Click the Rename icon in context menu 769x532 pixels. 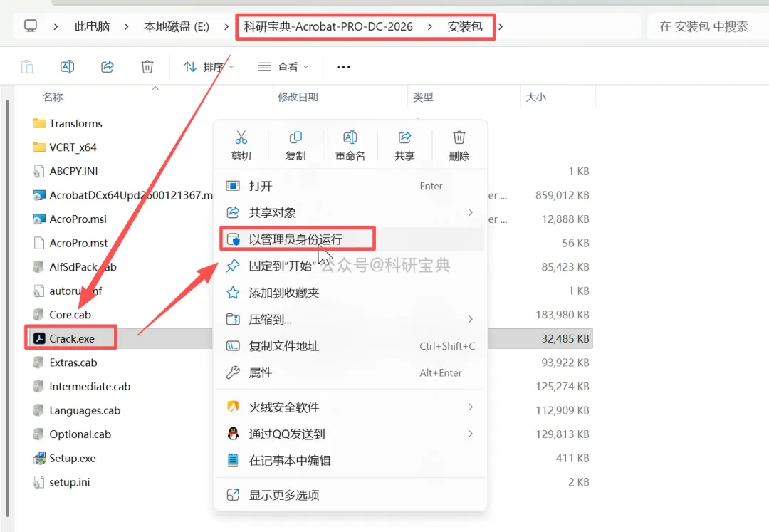[350, 137]
